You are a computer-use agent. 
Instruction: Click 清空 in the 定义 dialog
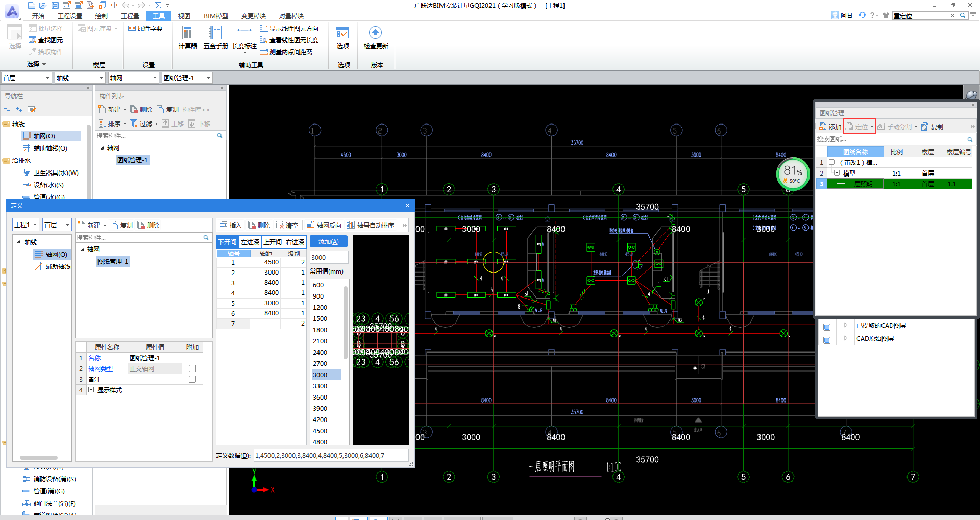pyautogui.click(x=287, y=225)
